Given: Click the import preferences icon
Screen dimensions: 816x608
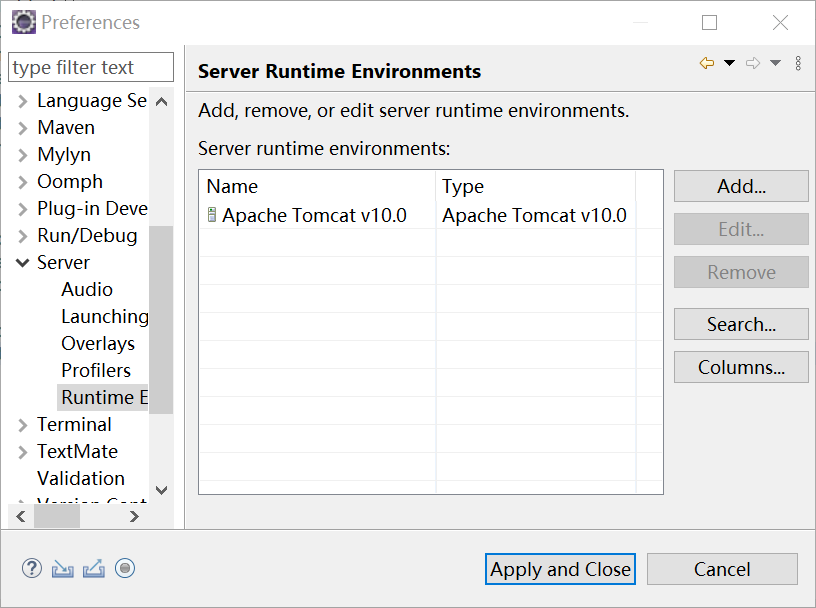Looking at the screenshot, I should pos(61,568).
